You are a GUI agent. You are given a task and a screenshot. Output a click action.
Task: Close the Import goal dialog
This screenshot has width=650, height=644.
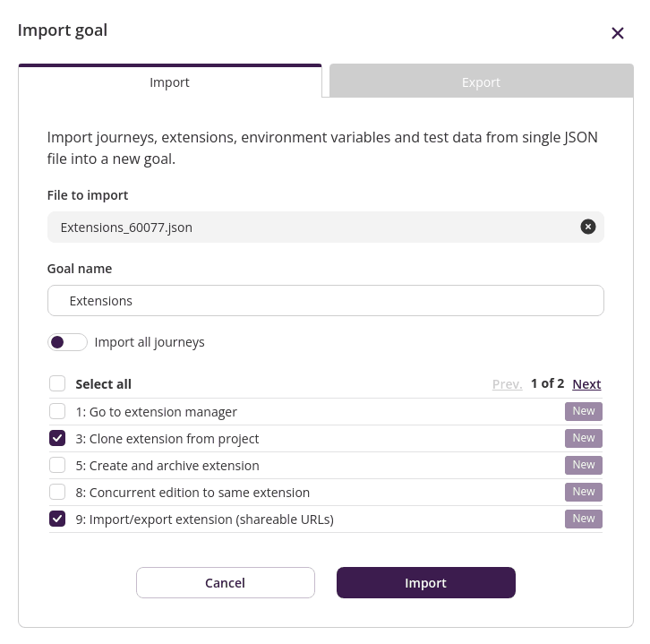(617, 33)
